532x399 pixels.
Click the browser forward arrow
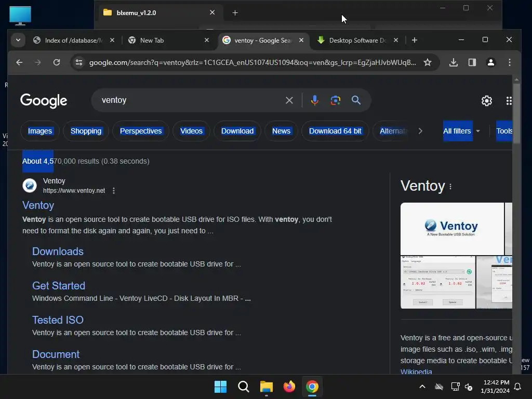[37, 62]
